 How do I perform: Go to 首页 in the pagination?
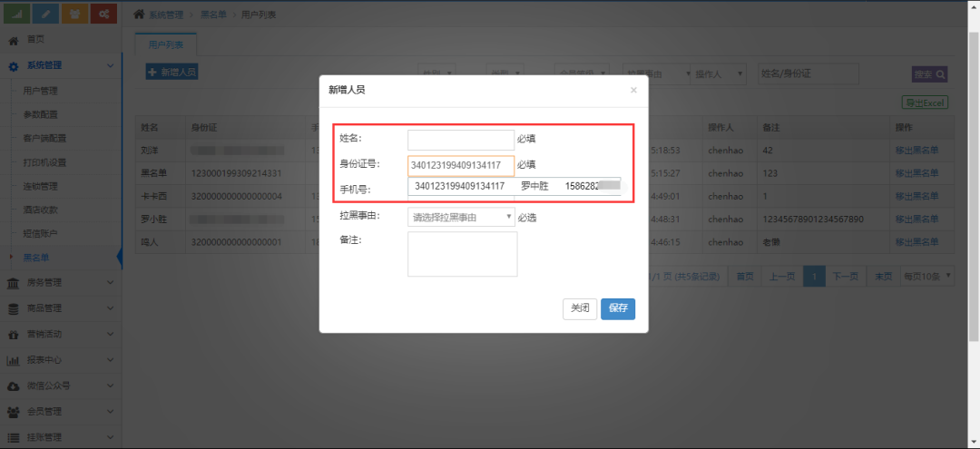point(744,276)
